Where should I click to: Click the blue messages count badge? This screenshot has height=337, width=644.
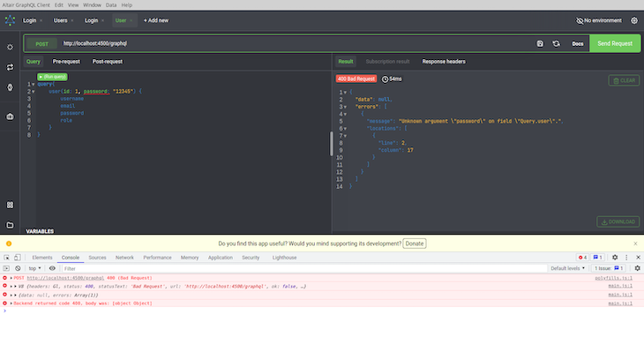(x=597, y=258)
